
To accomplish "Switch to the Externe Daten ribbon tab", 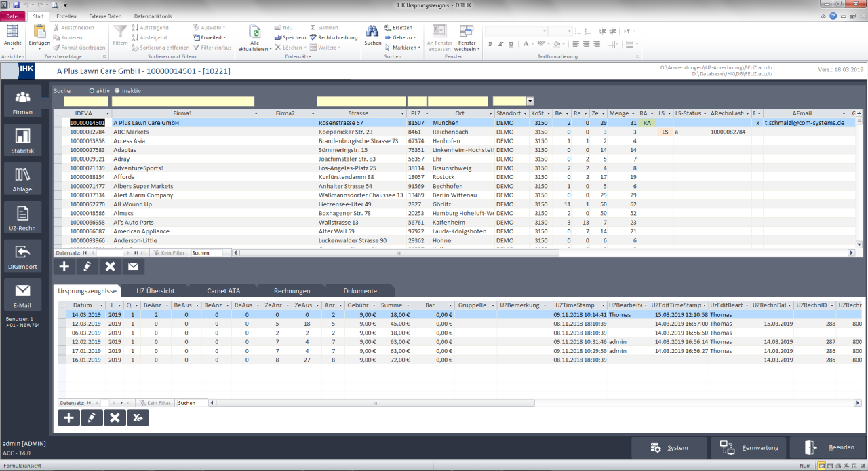I will coord(105,16).
